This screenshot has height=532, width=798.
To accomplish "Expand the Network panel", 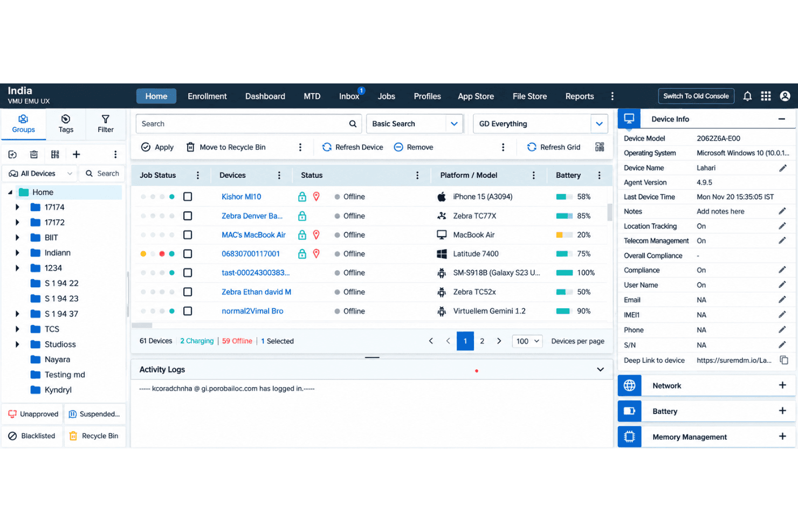I will click(x=782, y=385).
